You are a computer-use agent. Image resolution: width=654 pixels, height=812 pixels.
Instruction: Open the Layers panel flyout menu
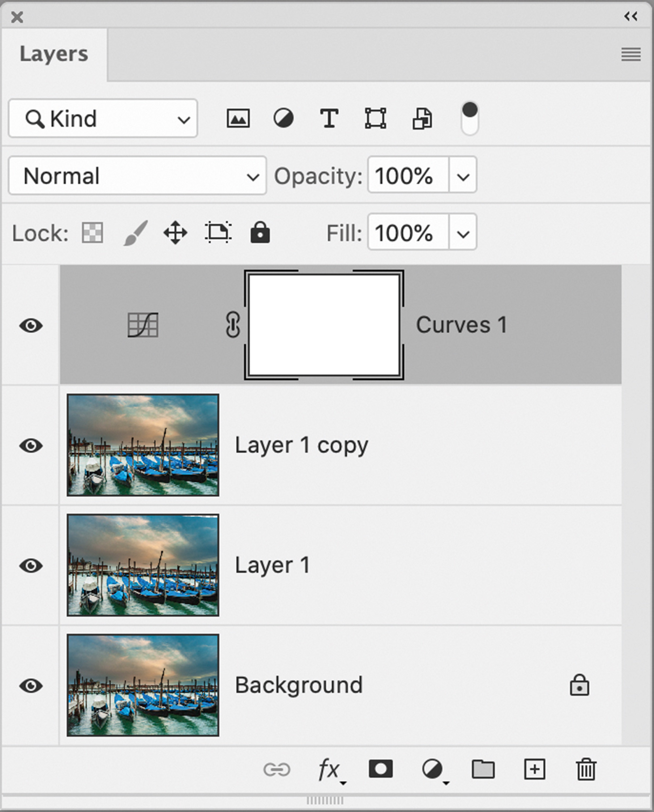pos(631,55)
